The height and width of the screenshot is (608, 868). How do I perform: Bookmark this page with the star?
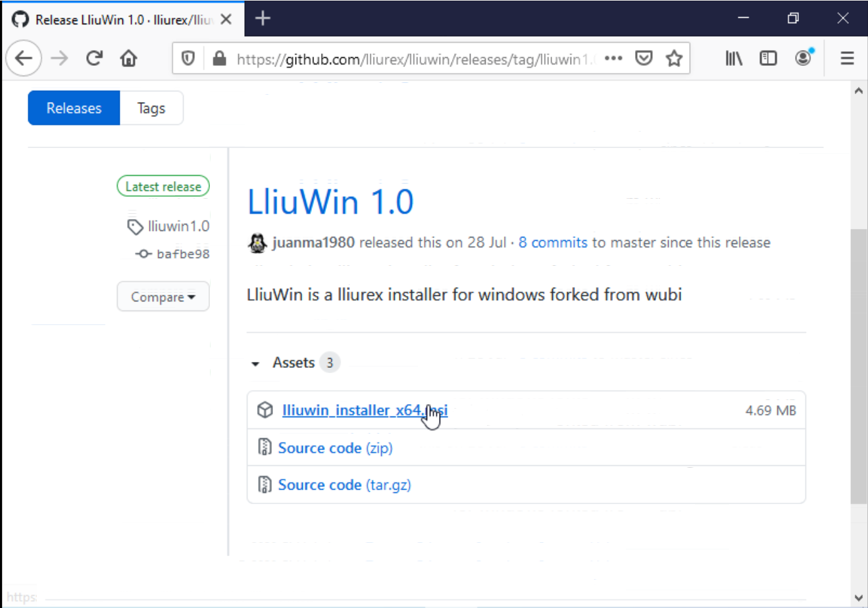tap(674, 59)
